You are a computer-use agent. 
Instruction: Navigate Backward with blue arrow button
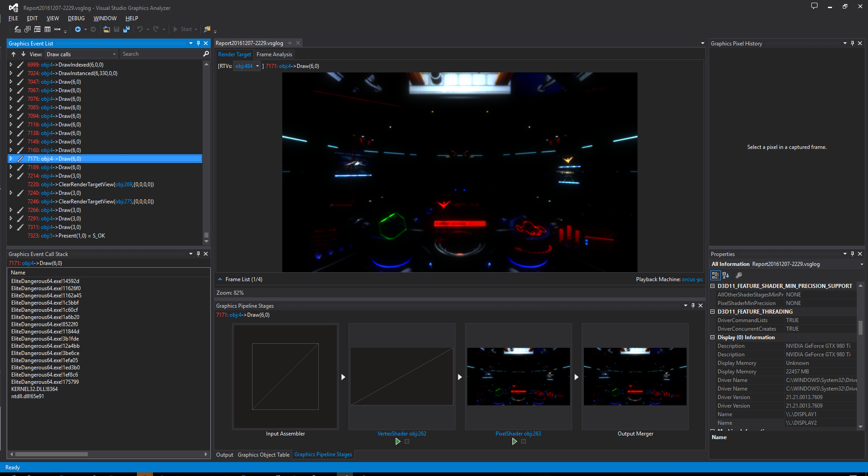(x=78, y=29)
